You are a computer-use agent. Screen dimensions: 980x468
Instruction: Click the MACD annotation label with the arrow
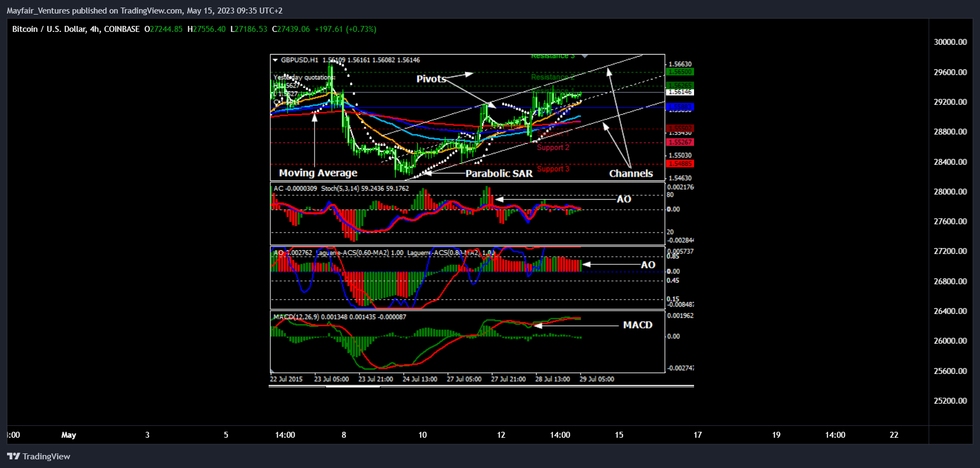(x=638, y=325)
